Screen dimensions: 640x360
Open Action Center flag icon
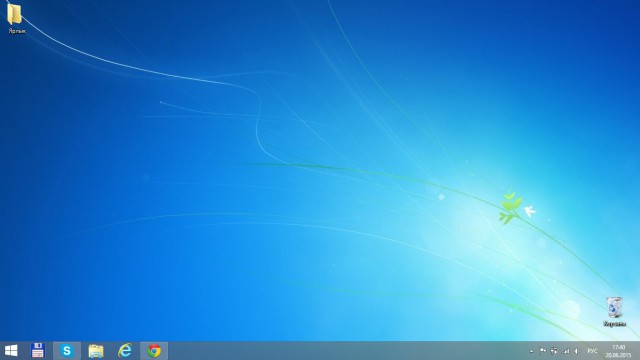coord(542,351)
